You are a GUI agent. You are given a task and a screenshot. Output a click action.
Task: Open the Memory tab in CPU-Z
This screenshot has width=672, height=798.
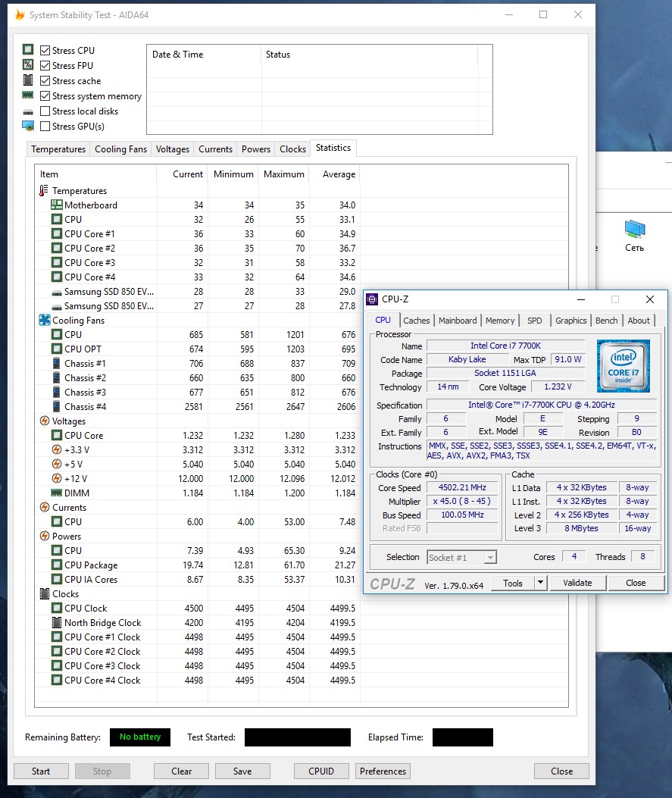499,321
